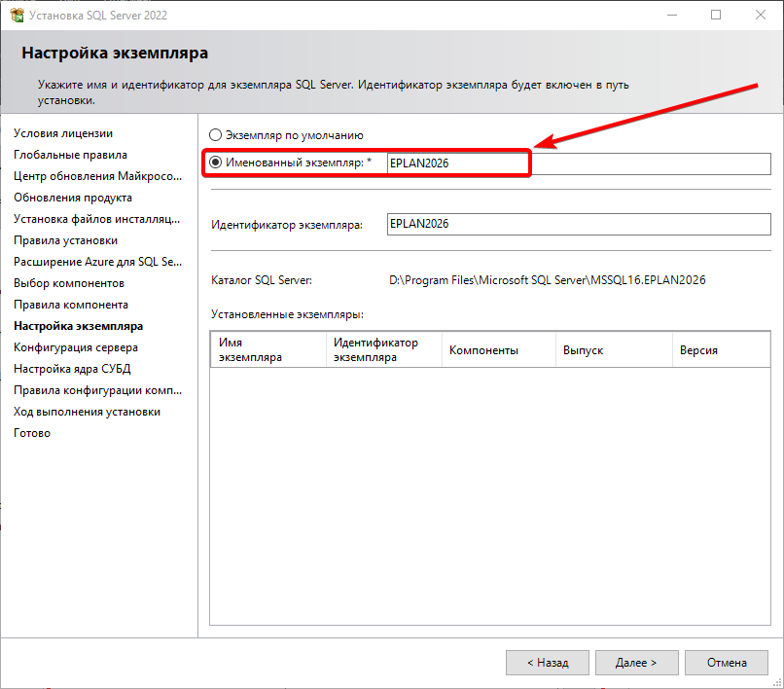Select the "Настройка ядра СУБД" step
The width and height of the screenshot is (784, 689).
(72, 369)
